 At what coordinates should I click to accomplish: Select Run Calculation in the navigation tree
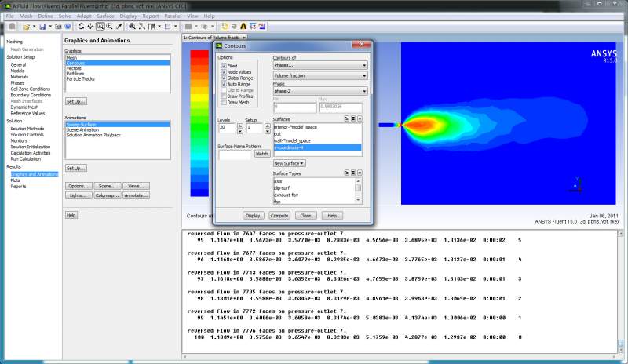tap(24, 158)
